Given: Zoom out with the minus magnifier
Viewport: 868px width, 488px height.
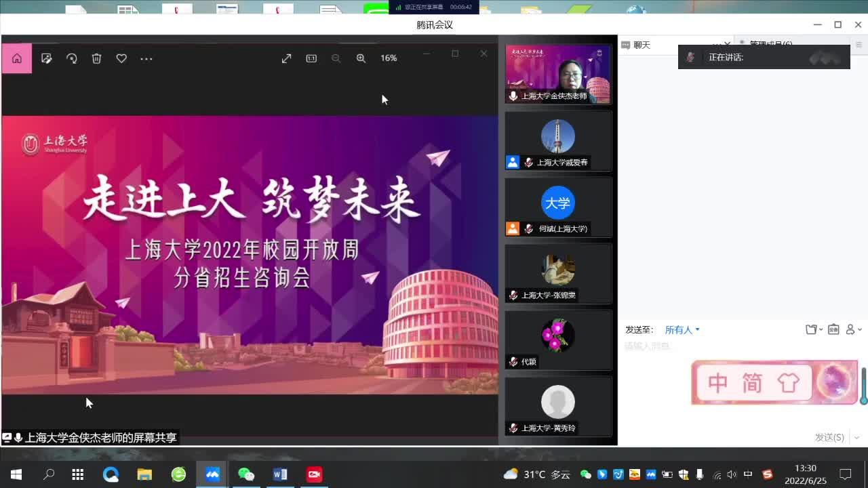Looking at the screenshot, I should coord(336,58).
